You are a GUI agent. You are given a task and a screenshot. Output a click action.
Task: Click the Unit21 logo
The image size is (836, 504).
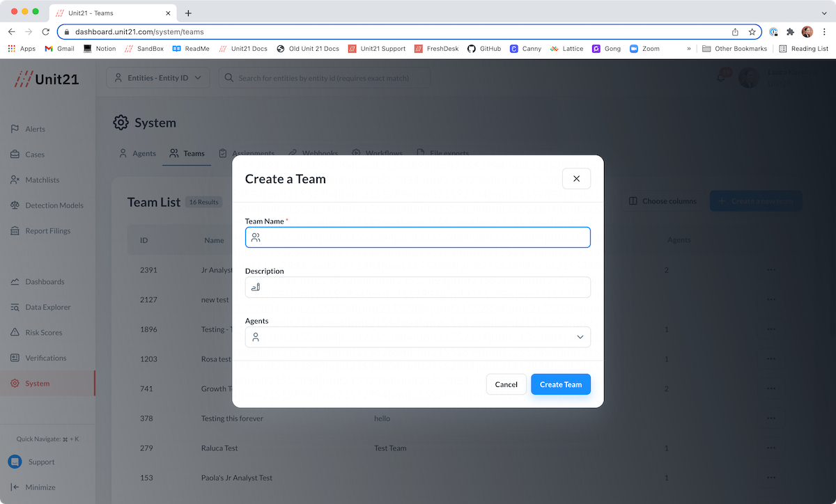47,79
